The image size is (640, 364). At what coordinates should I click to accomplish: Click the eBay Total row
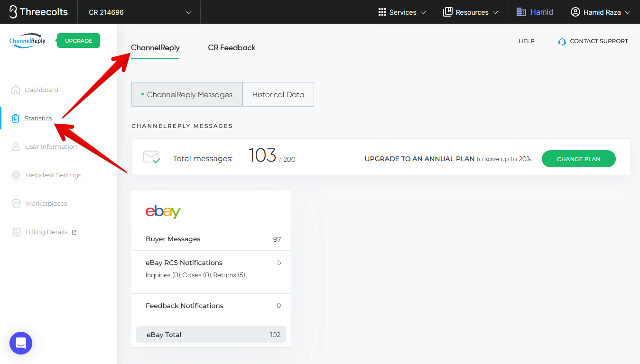211,335
